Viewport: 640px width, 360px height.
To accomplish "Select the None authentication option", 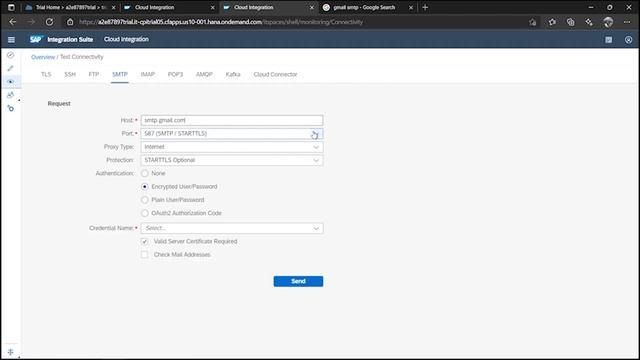I will coord(144,173).
